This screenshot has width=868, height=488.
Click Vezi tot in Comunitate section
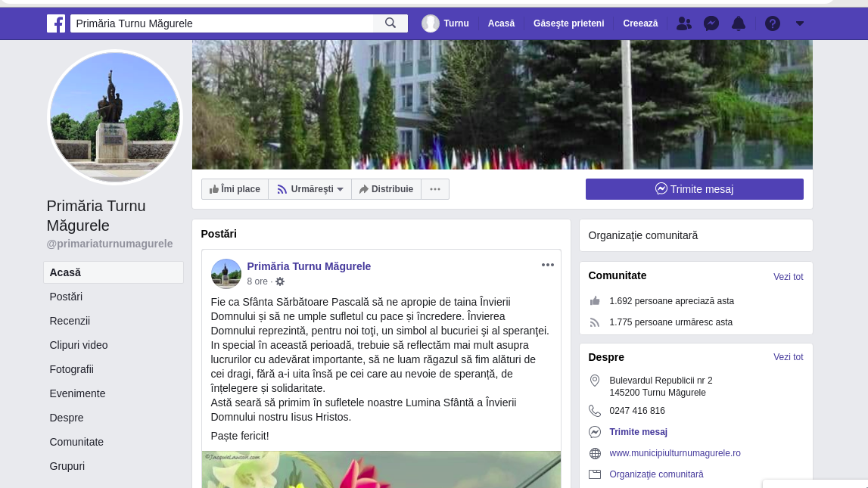click(789, 277)
